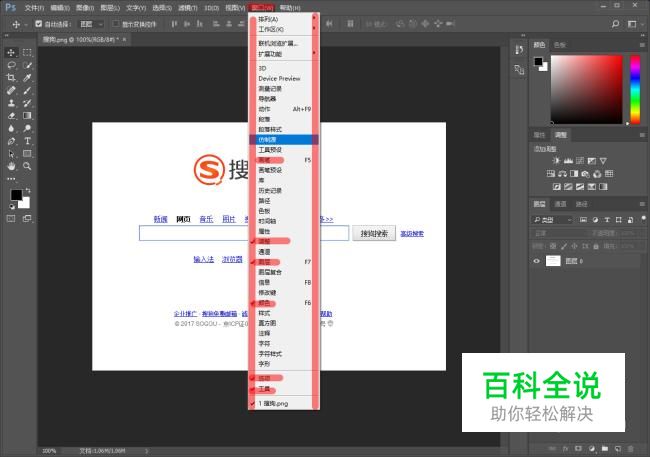Screen dimensions: 650x457
Task: Expand the 扩展功能 submenu
Action: [x=284, y=54]
